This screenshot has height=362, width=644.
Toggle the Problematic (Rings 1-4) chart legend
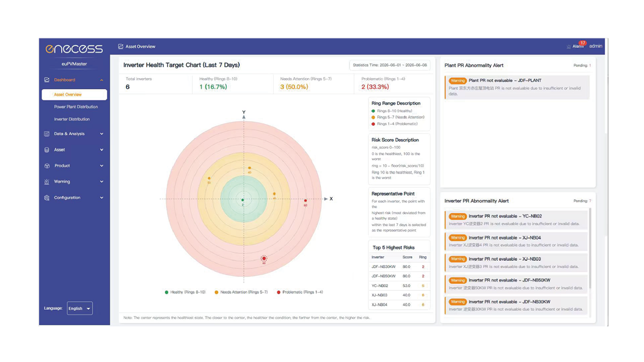(300, 292)
